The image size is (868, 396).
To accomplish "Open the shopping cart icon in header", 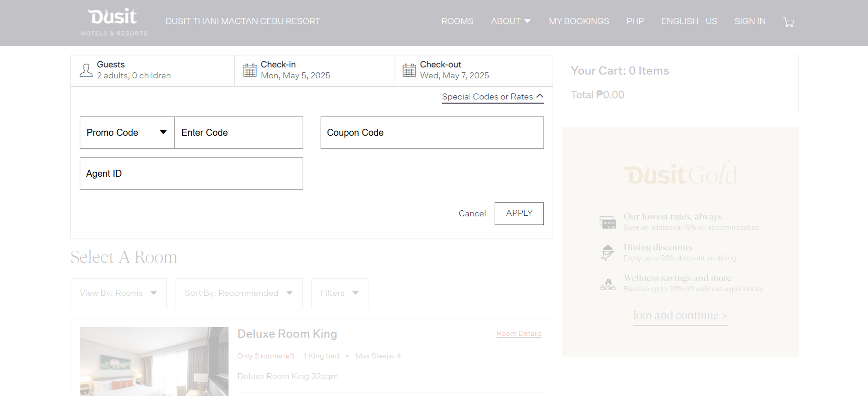I will point(788,22).
